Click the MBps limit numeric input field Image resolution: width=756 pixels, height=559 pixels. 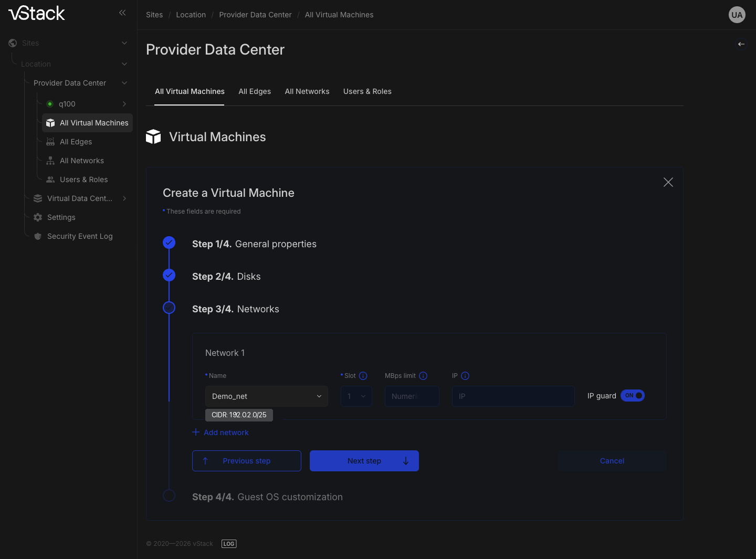click(x=412, y=396)
